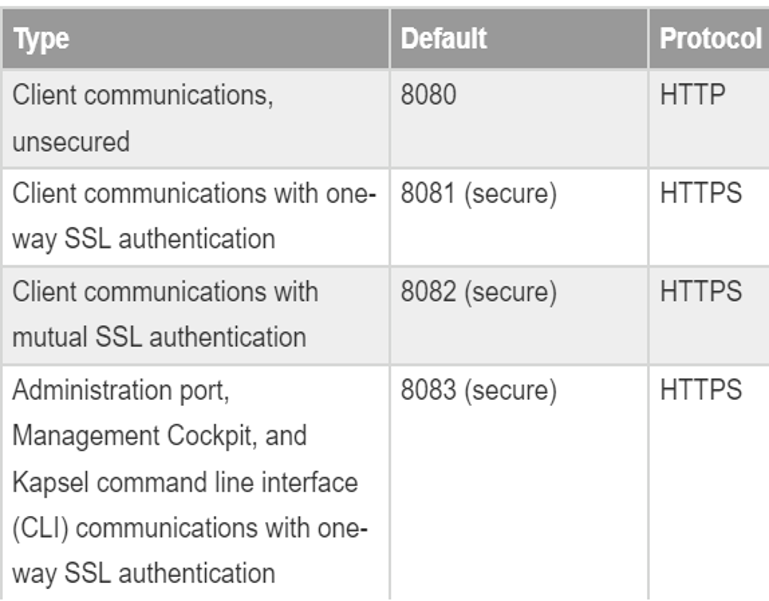Click the HTTPS cell in the 8082 row

pyautogui.click(x=701, y=292)
